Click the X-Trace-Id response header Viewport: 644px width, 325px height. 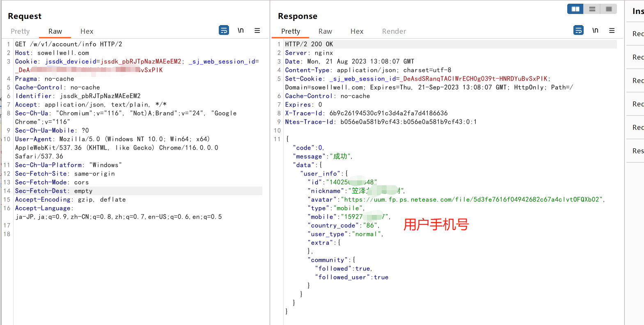[367, 113]
